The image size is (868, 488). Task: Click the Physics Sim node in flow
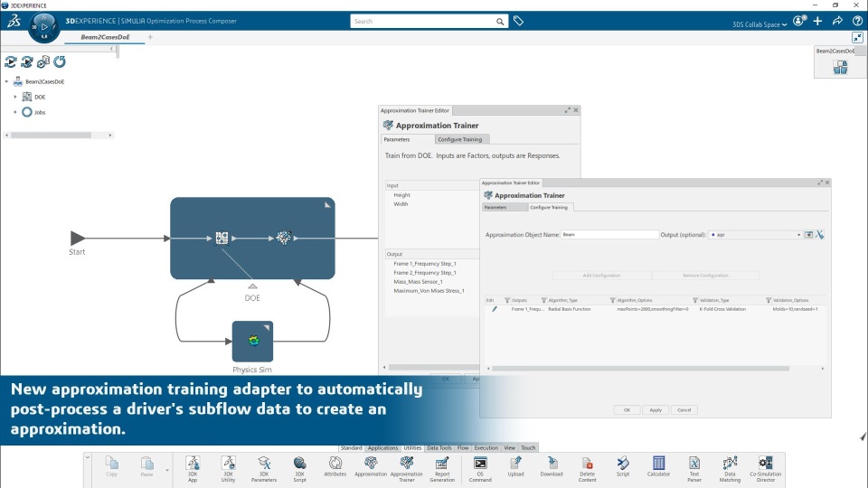(x=252, y=341)
